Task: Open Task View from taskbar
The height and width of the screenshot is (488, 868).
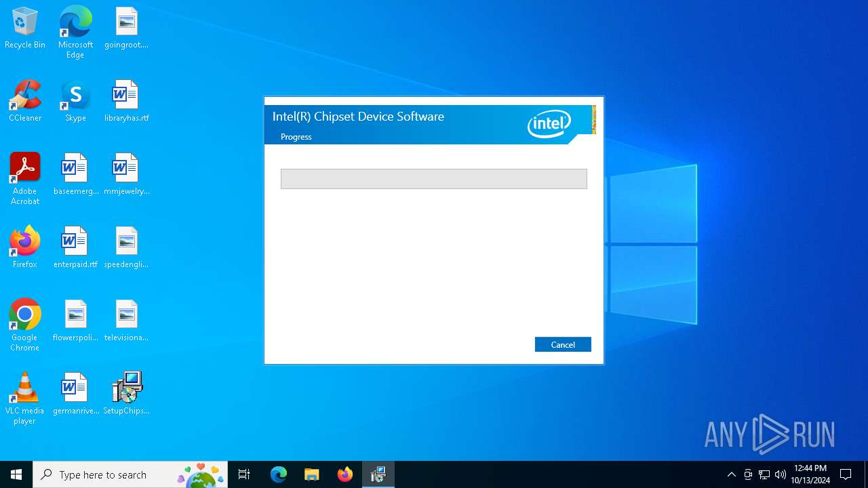Action: tap(244, 474)
